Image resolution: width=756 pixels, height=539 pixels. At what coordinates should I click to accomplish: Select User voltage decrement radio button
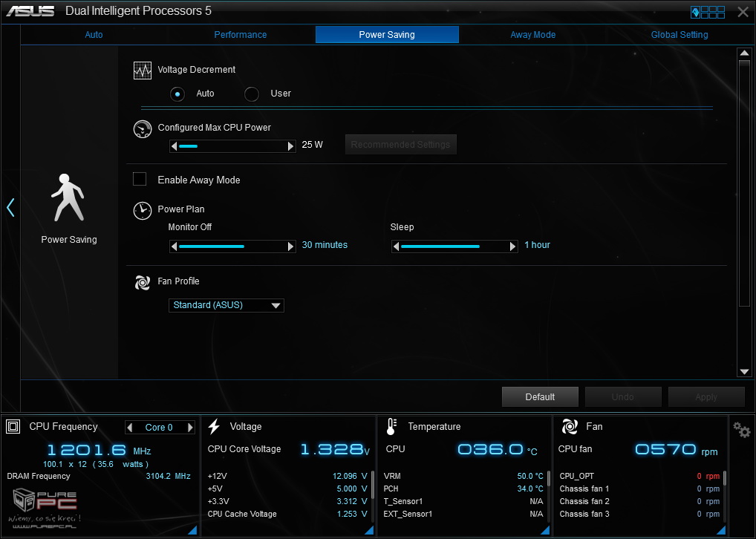click(x=252, y=94)
